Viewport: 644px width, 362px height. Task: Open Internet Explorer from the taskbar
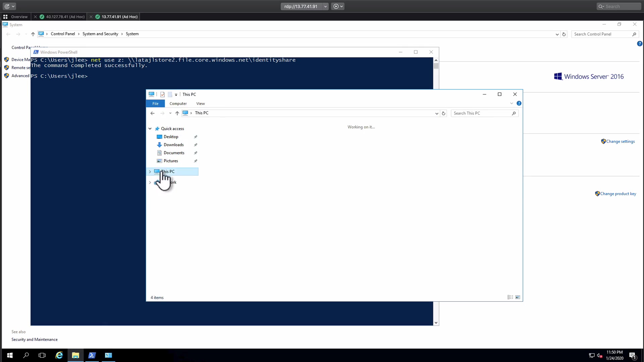[x=59, y=355]
